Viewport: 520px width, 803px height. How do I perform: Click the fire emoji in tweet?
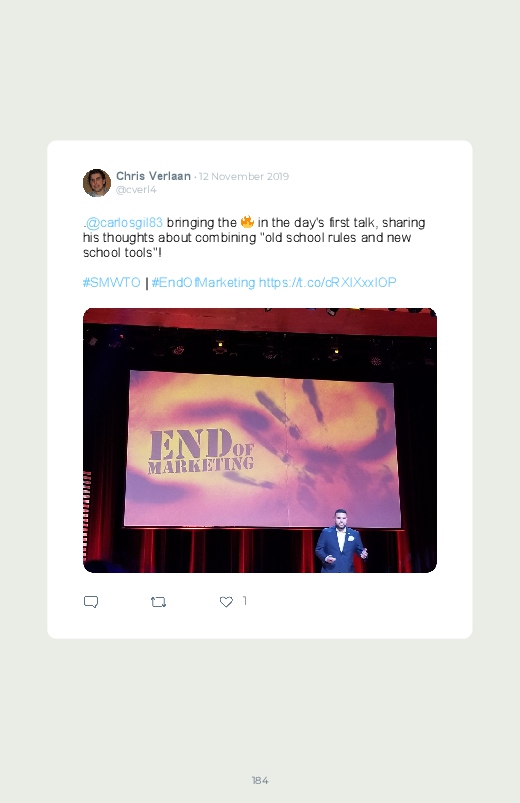click(247, 222)
